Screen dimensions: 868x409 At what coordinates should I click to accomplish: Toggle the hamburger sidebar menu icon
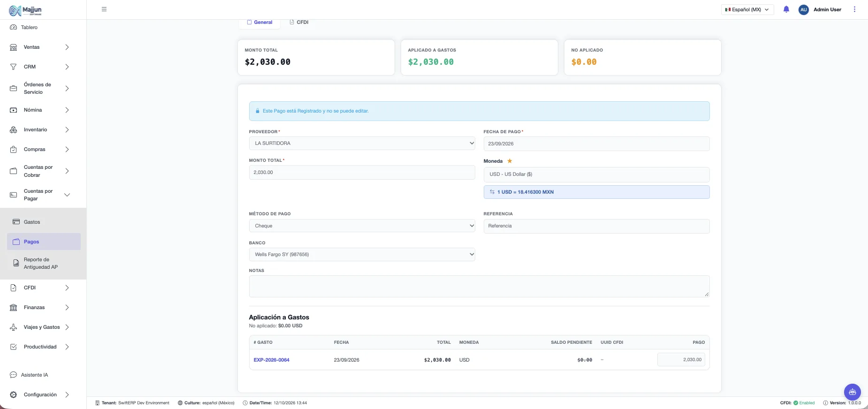104,9
